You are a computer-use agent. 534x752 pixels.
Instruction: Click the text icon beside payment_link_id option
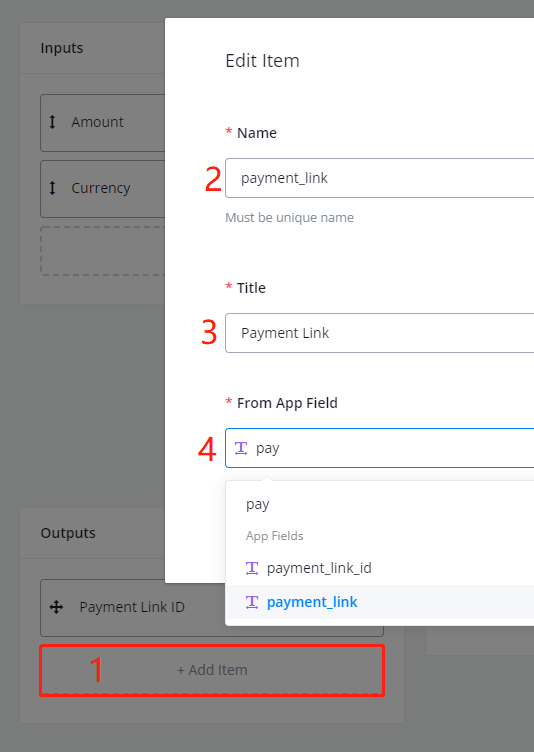(x=252, y=568)
